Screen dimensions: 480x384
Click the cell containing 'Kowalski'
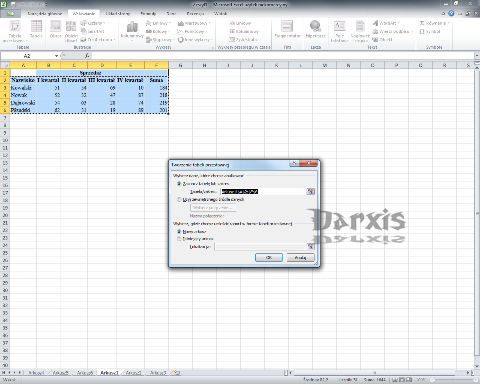pos(23,88)
